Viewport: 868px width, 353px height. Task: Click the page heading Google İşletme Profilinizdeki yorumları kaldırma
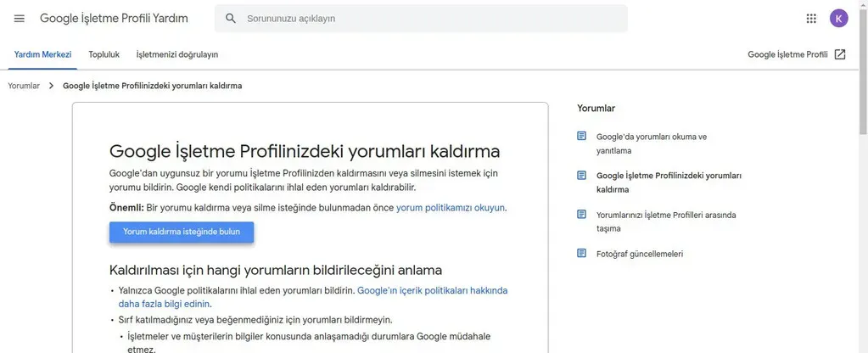(305, 151)
